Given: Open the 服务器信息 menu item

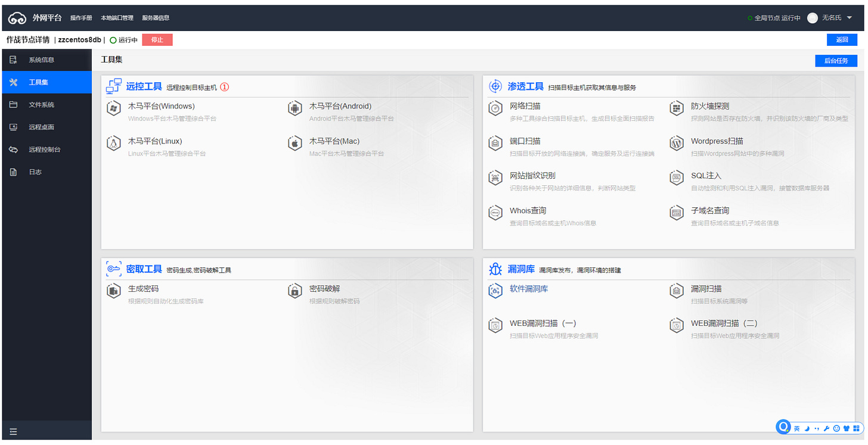Looking at the screenshot, I should coord(156,18).
